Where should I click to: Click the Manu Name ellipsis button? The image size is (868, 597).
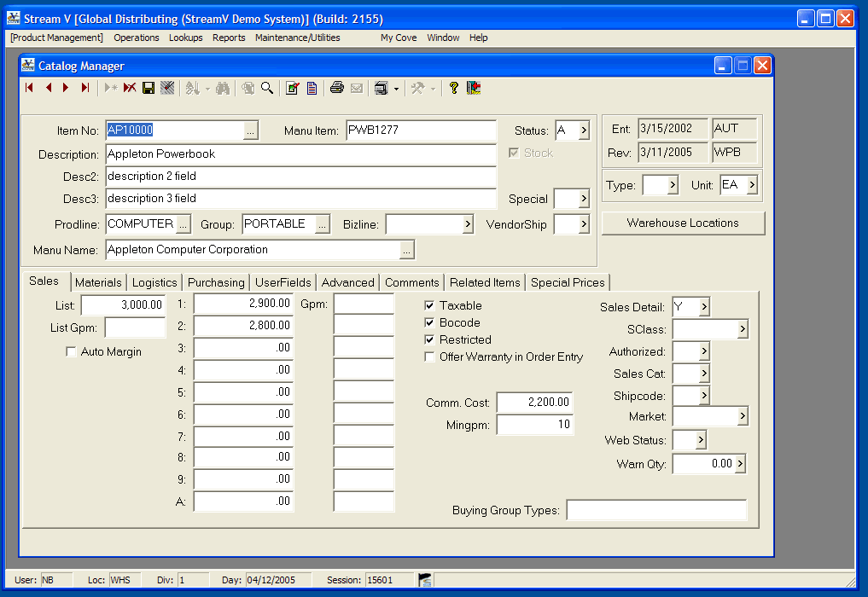406,250
